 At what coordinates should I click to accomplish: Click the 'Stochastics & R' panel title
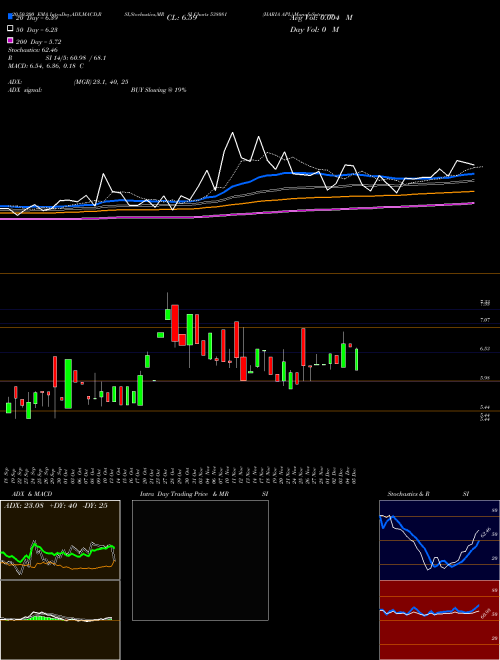408,494
